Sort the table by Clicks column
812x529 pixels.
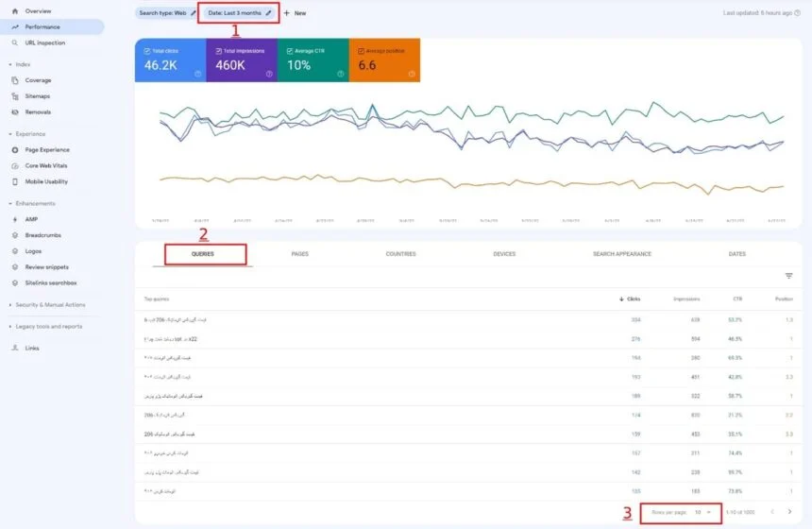[x=630, y=299]
